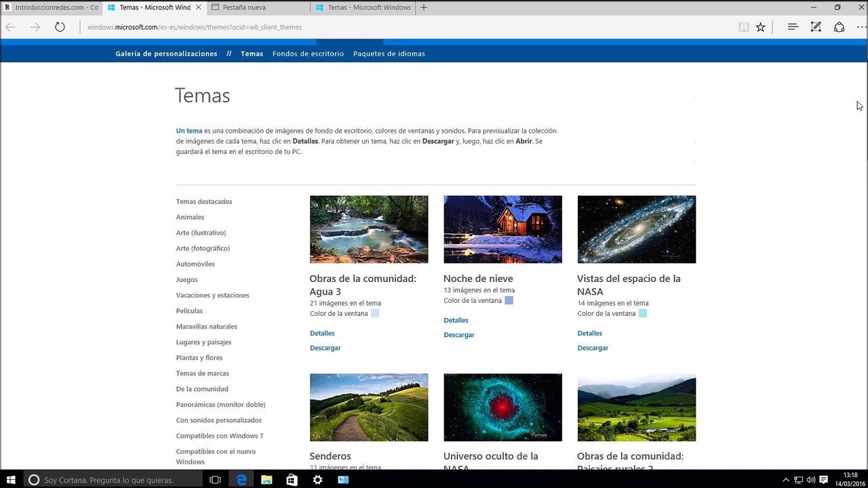The image size is (868, 488).
Task: Open the Action Center notification icon
Action: pos(823,480)
